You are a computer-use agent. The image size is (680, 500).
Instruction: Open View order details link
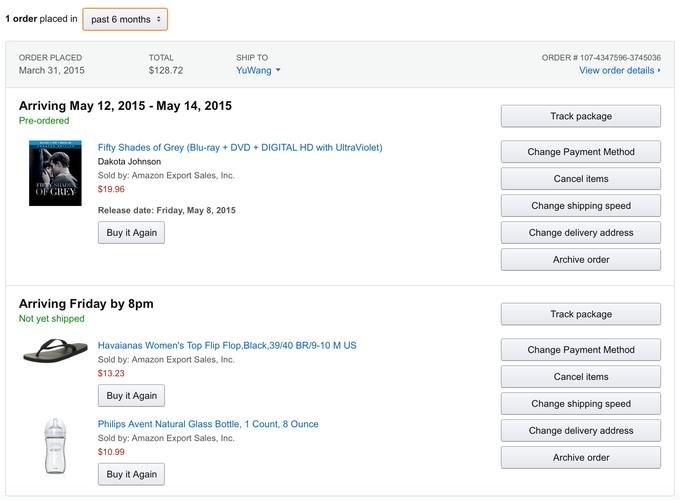619,71
